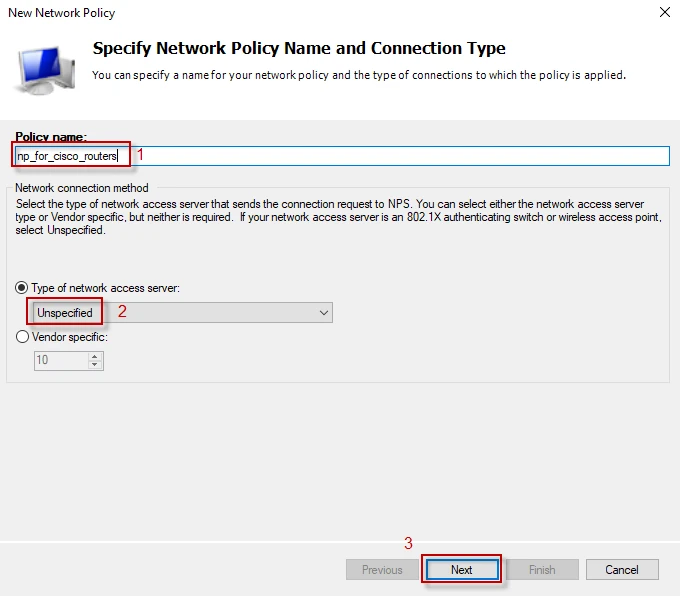Select the Type of network access server radio

(x=23, y=288)
